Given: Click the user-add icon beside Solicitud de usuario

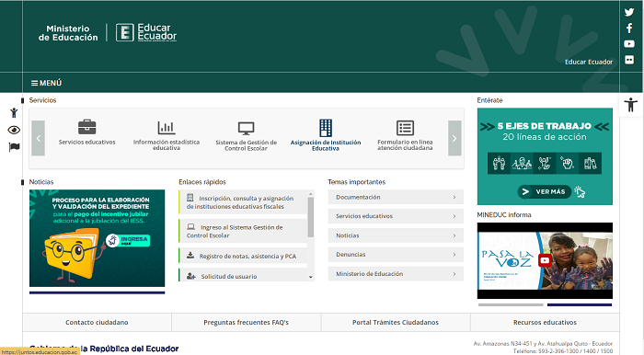Looking at the screenshot, I should coord(191,276).
